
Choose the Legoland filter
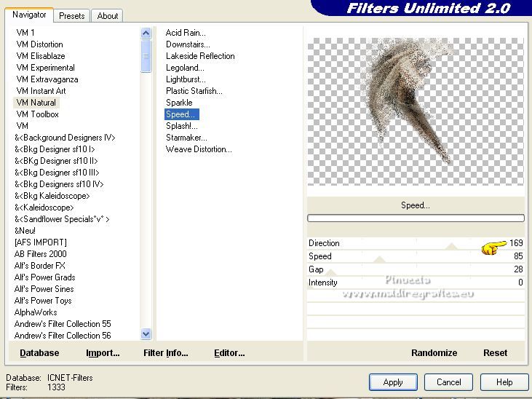(x=185, y=68)
